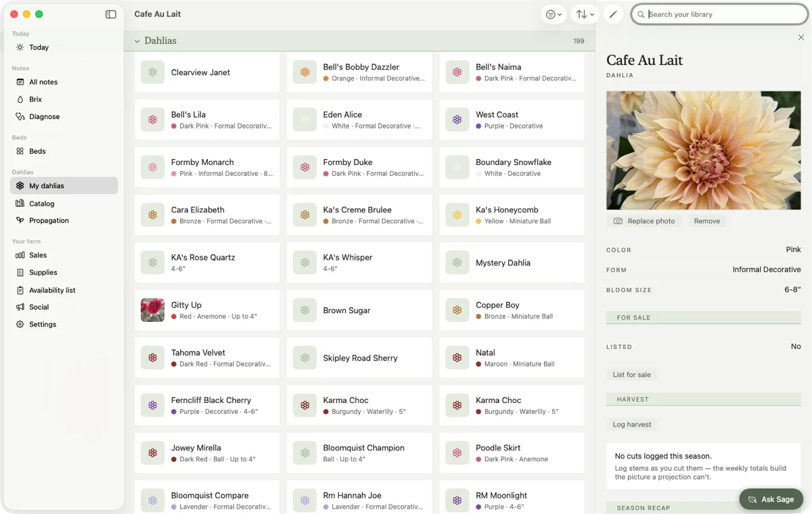Screen dimensions: 812x514
Task: Click West Coast purple flower icon
Action: tap(457, 120)
